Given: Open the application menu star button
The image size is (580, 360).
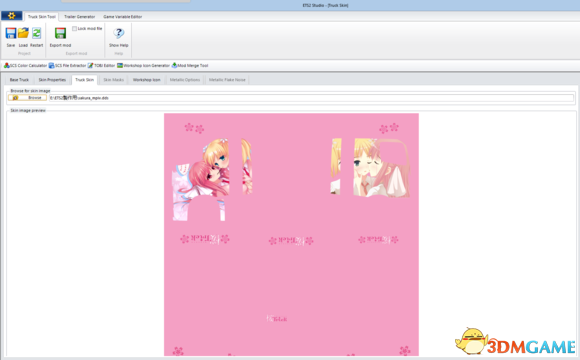Looking at the screenshot, I should 11,16.
